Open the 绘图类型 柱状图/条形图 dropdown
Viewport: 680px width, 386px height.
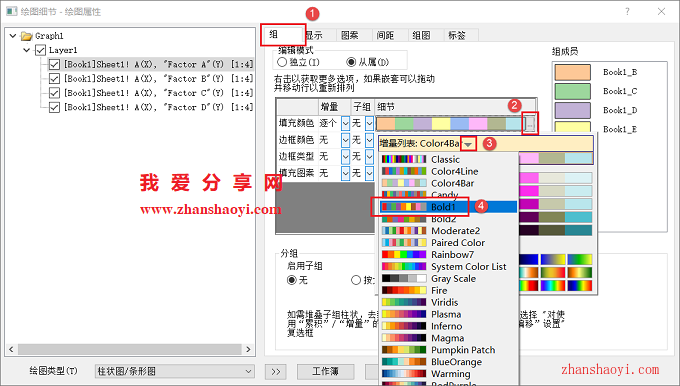(174, 371)
